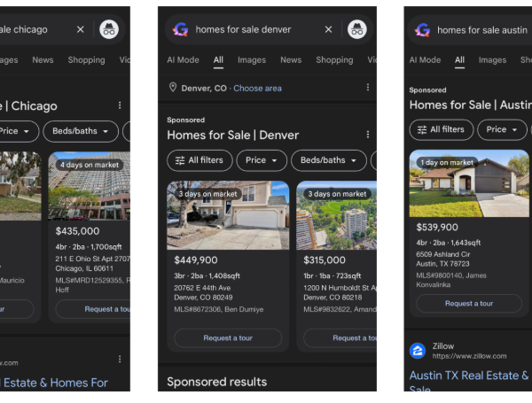Request a tour for 6509 Ashland Cir

(469, 303)
